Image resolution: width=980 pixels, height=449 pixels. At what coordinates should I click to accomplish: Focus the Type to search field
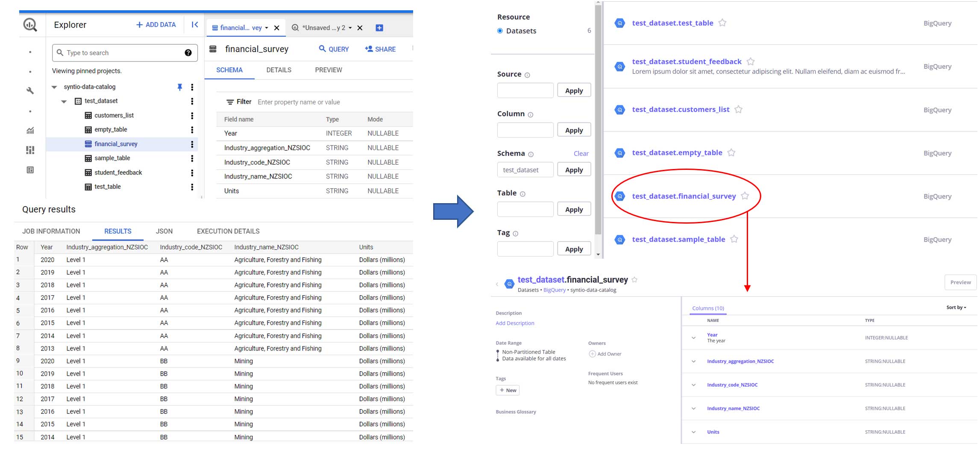click(125, 53)
